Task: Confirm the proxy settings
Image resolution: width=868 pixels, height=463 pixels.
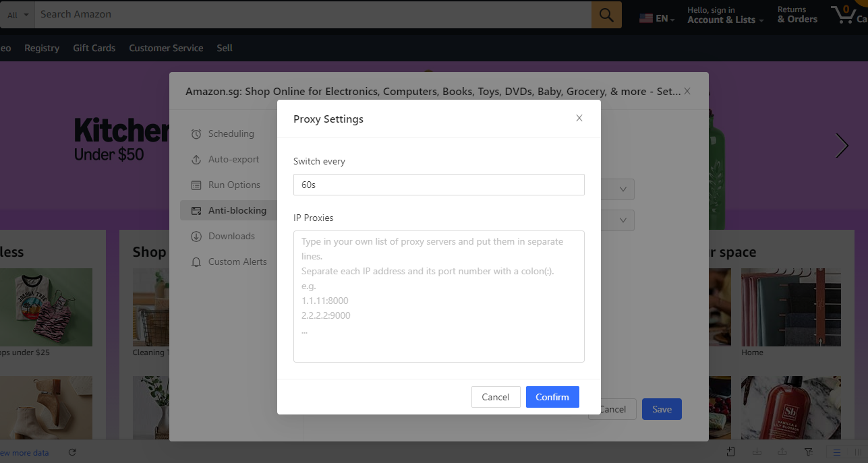Action: [552, 397]
